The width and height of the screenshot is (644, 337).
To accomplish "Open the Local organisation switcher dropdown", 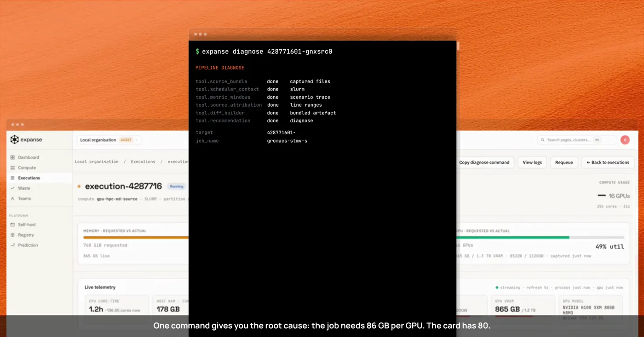I will coord(109,140).
